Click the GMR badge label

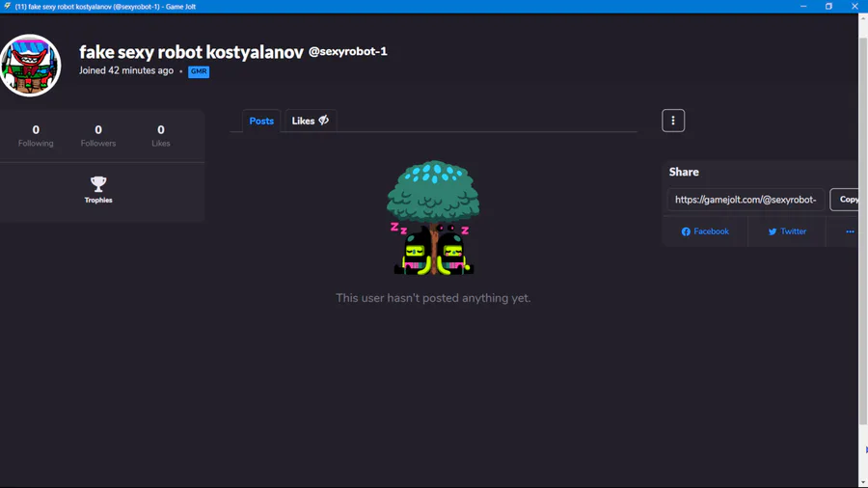(x=198, y=71)
